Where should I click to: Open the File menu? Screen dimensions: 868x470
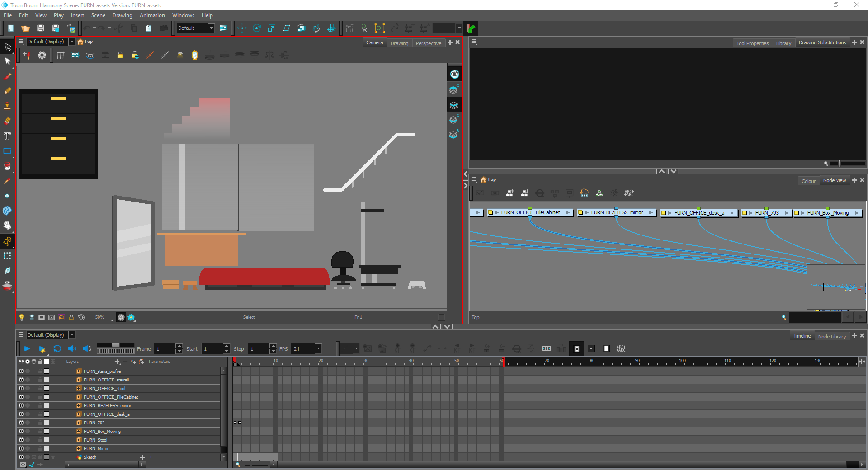tap(8, 15)
